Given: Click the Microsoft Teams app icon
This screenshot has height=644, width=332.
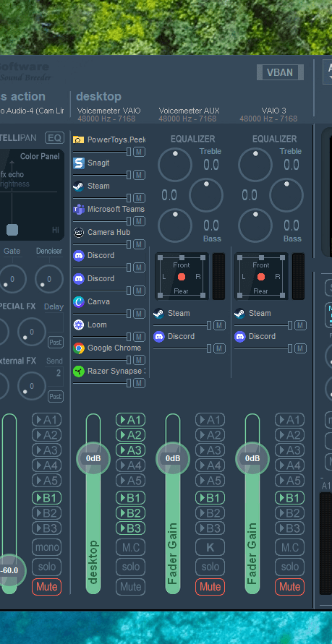Looking at the screenshot, I should click(79, 209).
